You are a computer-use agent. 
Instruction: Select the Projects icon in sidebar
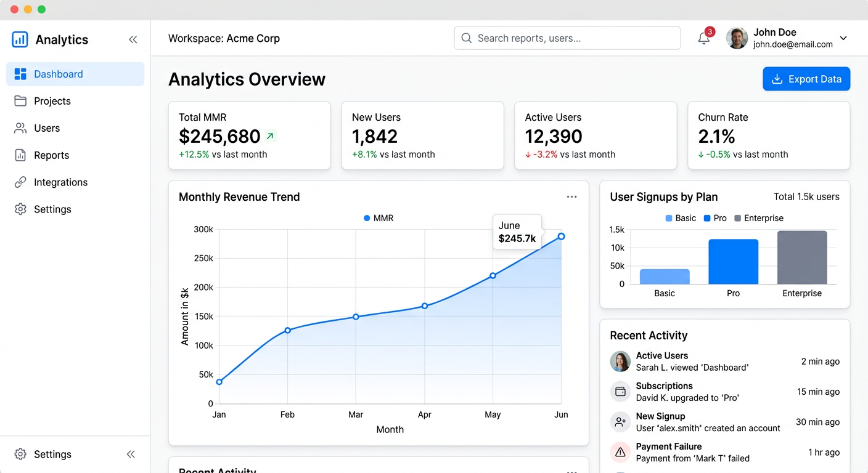coord(20,101)
